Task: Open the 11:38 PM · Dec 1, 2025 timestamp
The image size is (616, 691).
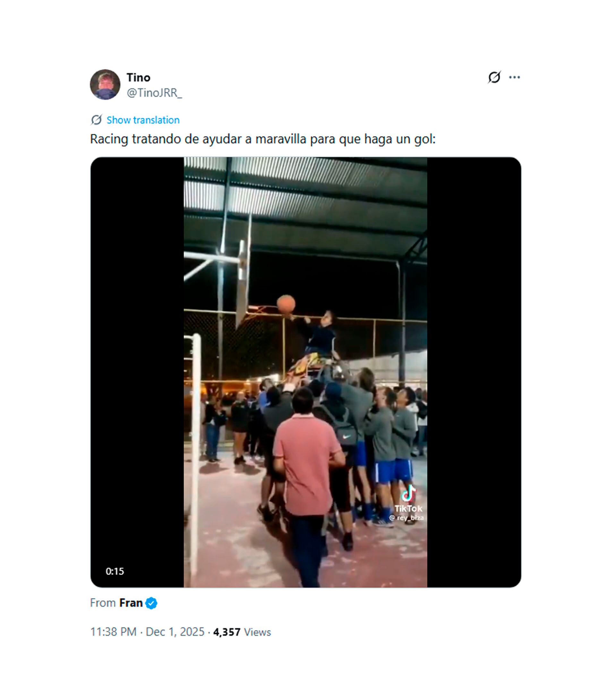Action: (x=147, y=632)
